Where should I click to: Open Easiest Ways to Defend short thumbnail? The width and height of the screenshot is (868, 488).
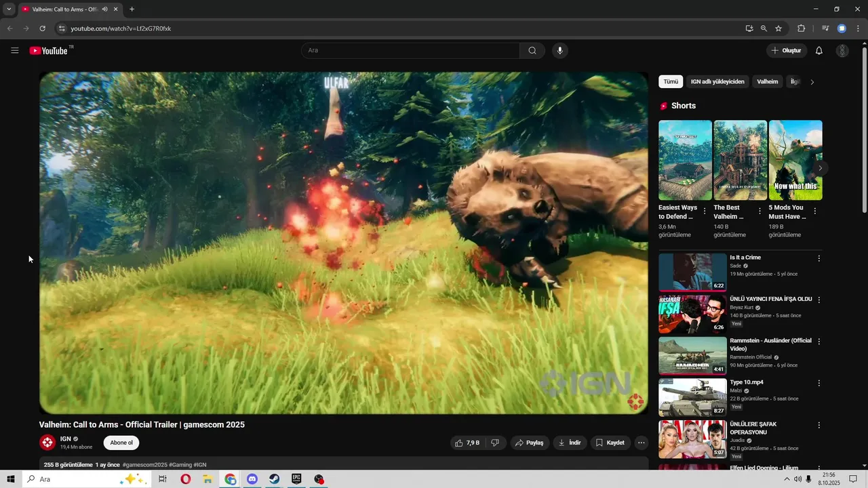(685, 160)
